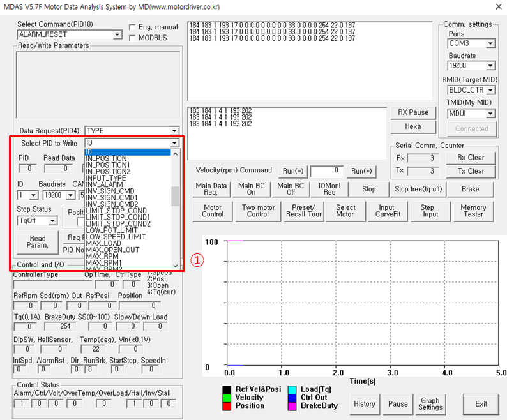Close the MDAS window

pos(499,7)
